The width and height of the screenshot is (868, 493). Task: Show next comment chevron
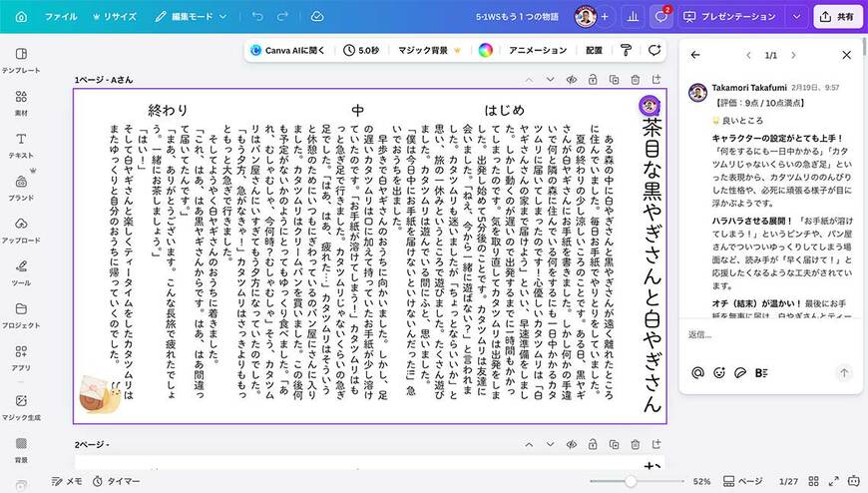pyautogui.click(x=793, y=55)
